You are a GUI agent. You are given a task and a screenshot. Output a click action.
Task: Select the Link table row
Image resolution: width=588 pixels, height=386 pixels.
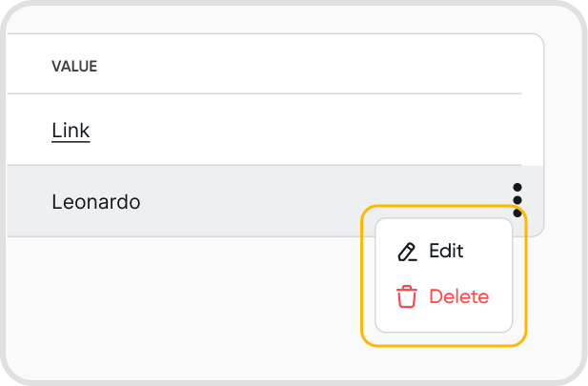coord(286,130)
